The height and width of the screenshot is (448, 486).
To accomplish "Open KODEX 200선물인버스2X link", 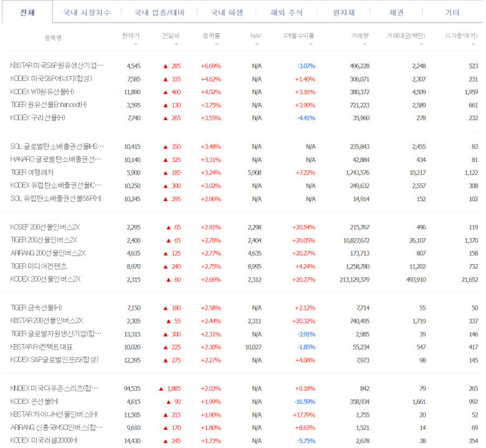I will [x=45, y=279].
